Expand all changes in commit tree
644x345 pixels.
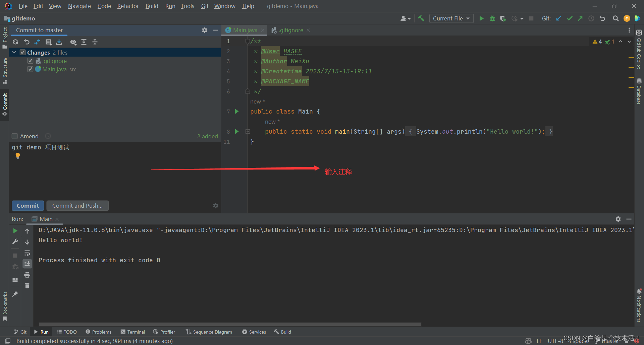point(84,42)
